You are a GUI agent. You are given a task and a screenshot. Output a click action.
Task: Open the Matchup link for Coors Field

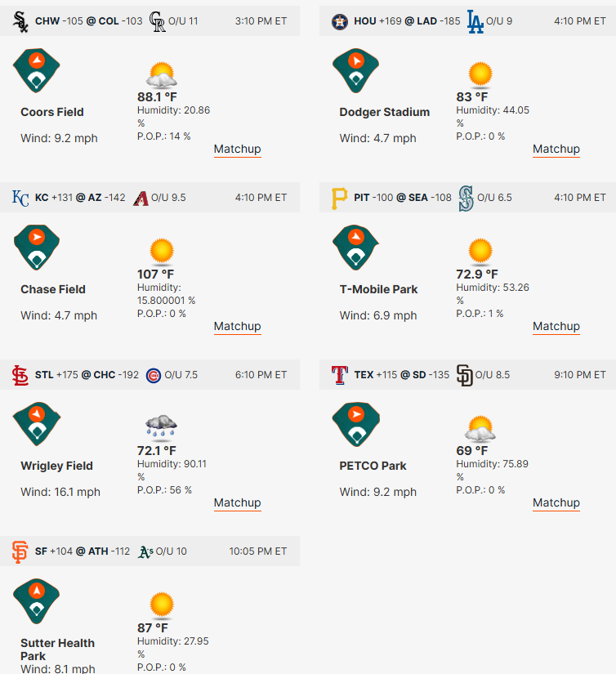tap(237, 150)
